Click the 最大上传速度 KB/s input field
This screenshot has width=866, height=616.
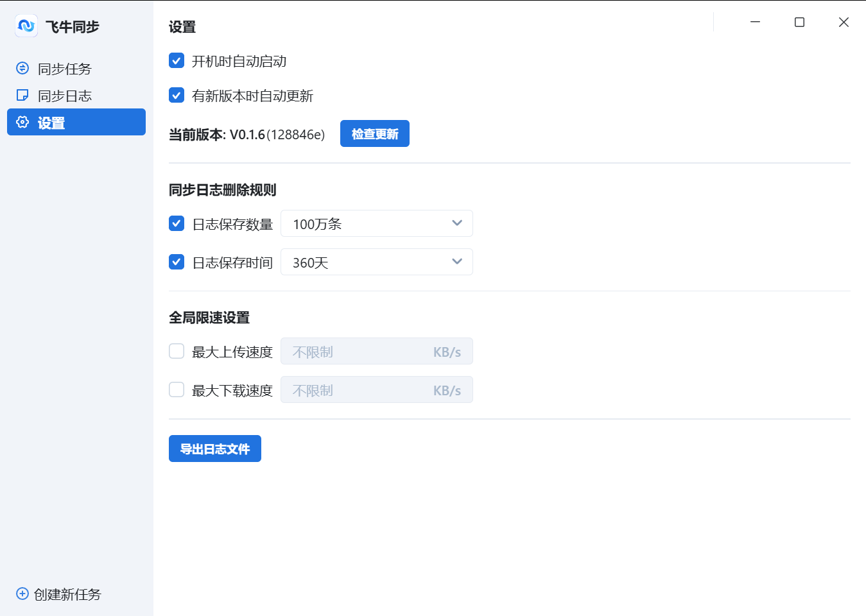click(x=359, y=352)
